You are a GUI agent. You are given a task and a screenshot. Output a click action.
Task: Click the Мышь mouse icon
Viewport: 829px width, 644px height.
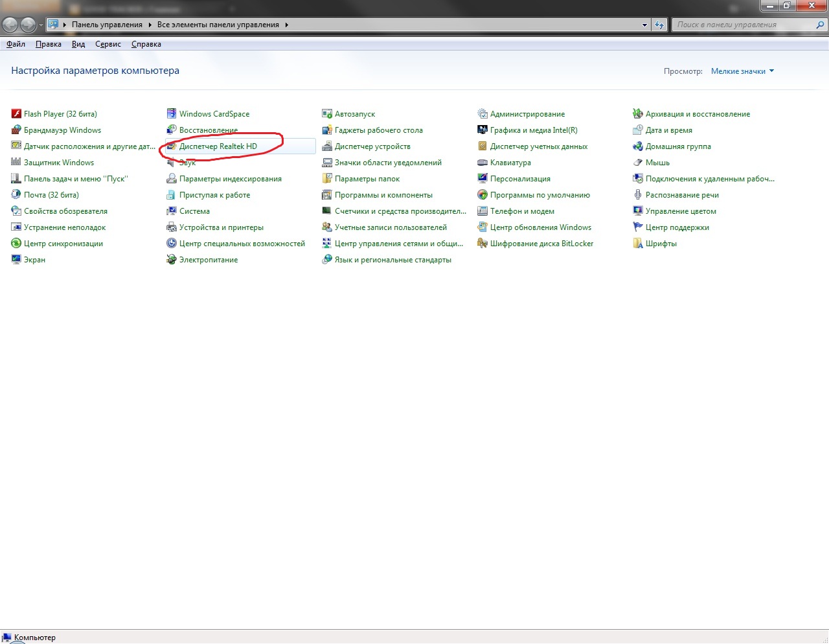pyautogui.click(x=638, y=163)
